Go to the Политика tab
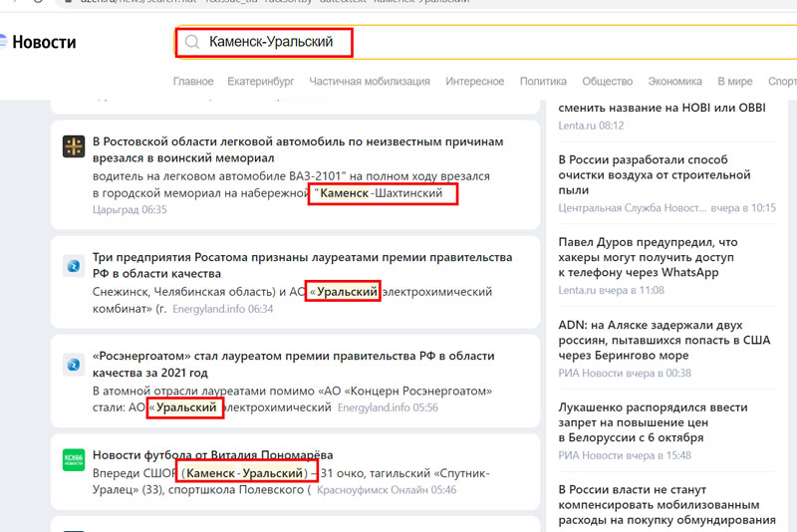The width and height of the screenshot is (797, 532). tap(543, 82)
